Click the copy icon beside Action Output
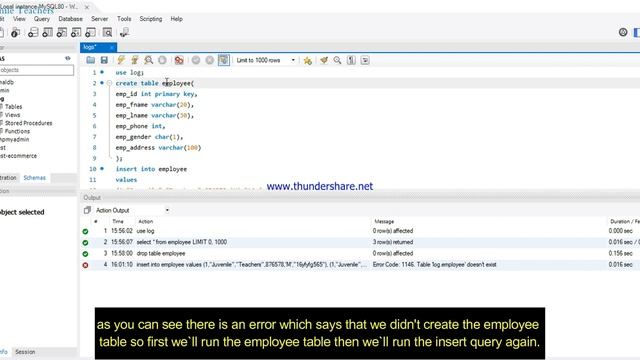The height and width of the screenshot is (360, 640). [87, 210]
